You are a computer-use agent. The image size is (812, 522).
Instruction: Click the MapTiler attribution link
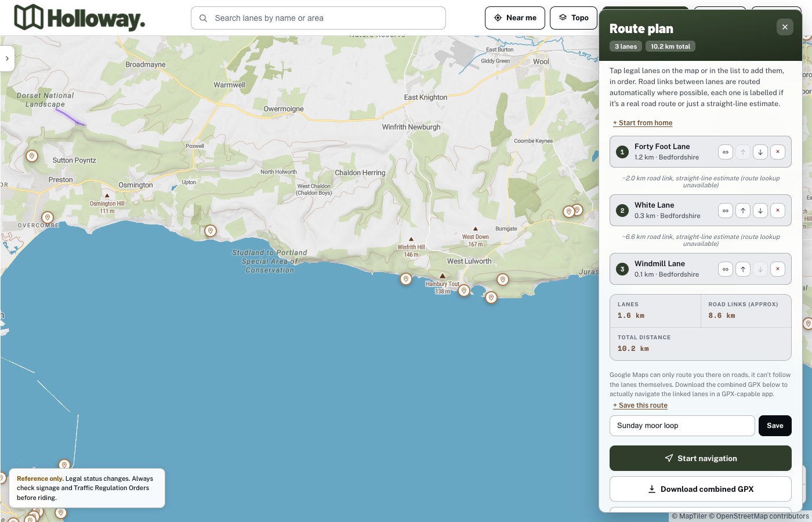coord(689,516)
